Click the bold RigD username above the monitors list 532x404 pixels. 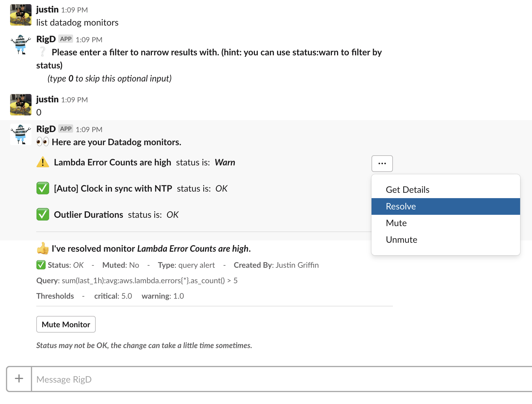point(46,129)
